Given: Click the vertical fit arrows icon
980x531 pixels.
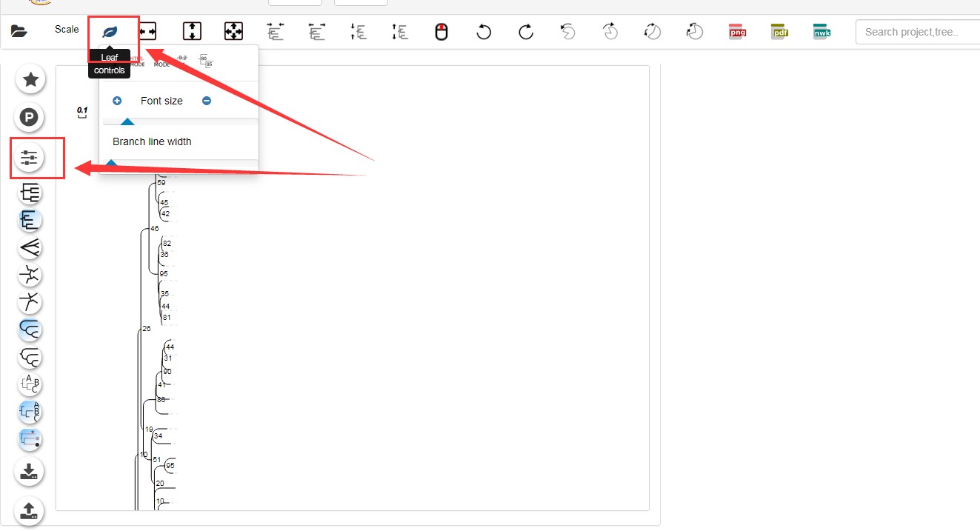Looking at the screenshot, I should pyautogui.click(x=192, y=32).
